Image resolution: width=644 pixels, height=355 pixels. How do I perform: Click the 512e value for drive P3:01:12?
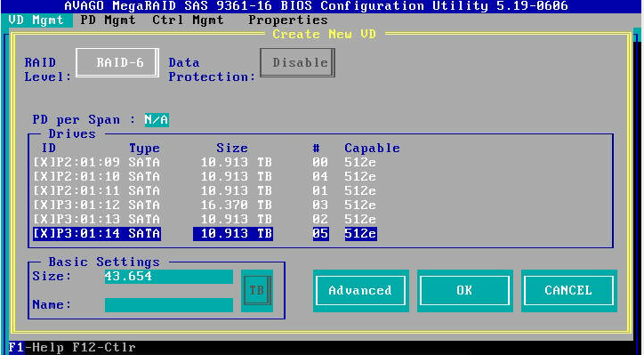click(x=360, y=205)
